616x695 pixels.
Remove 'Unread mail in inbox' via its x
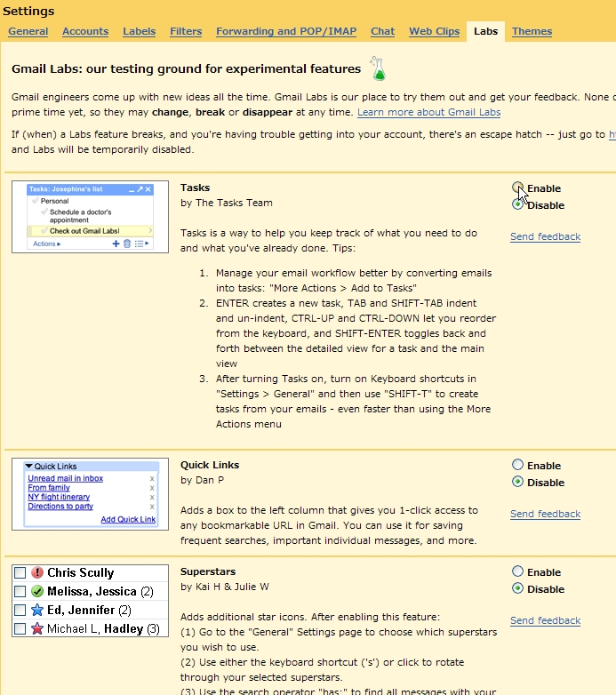pyautogui.click(x=152, y=479)
